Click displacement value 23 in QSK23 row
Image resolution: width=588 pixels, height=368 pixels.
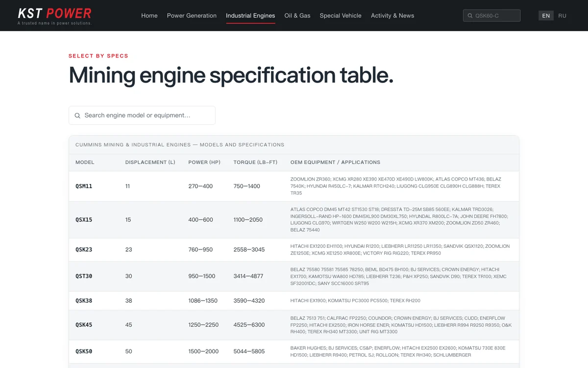tap(128, 250)
